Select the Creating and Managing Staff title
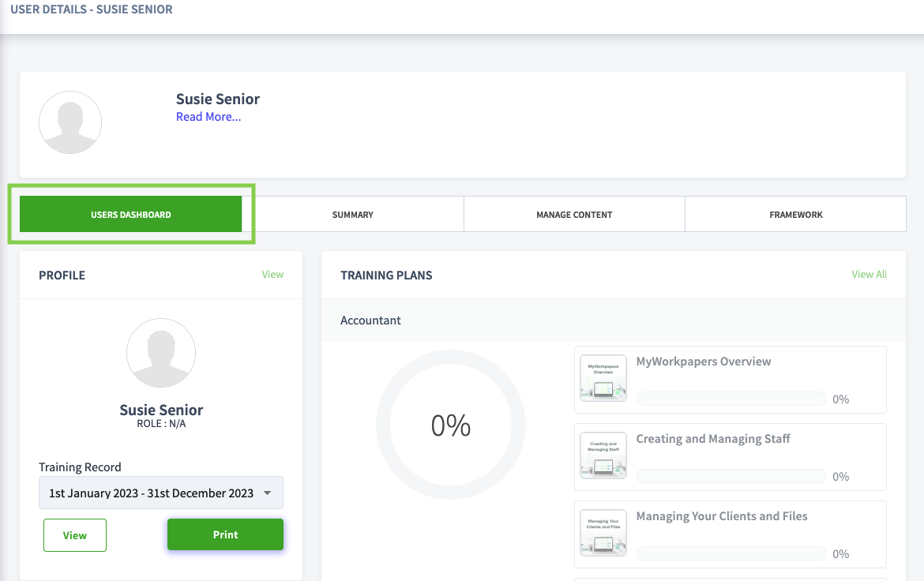Image resolution: width=924 pixels, height=581 pixels. (713, 438)
